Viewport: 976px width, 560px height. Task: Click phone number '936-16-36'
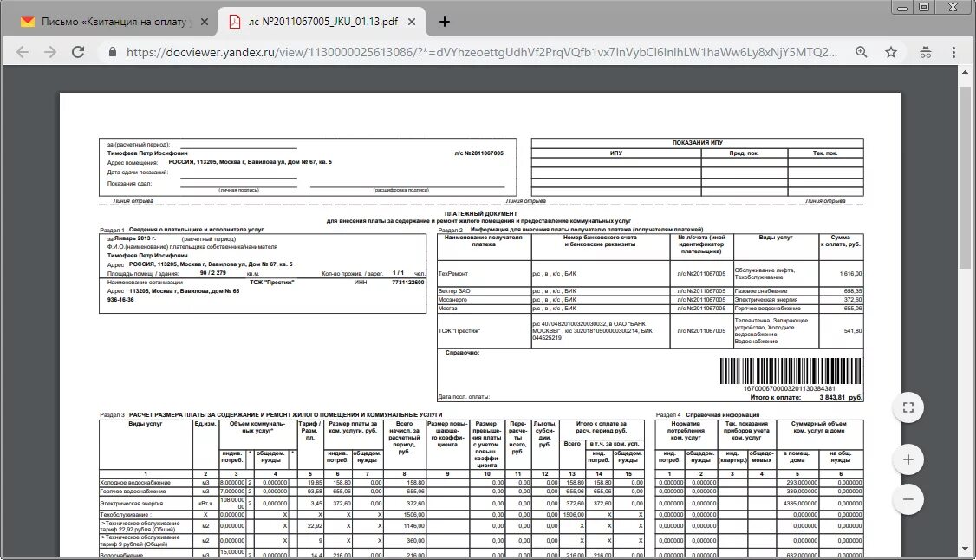120,300
